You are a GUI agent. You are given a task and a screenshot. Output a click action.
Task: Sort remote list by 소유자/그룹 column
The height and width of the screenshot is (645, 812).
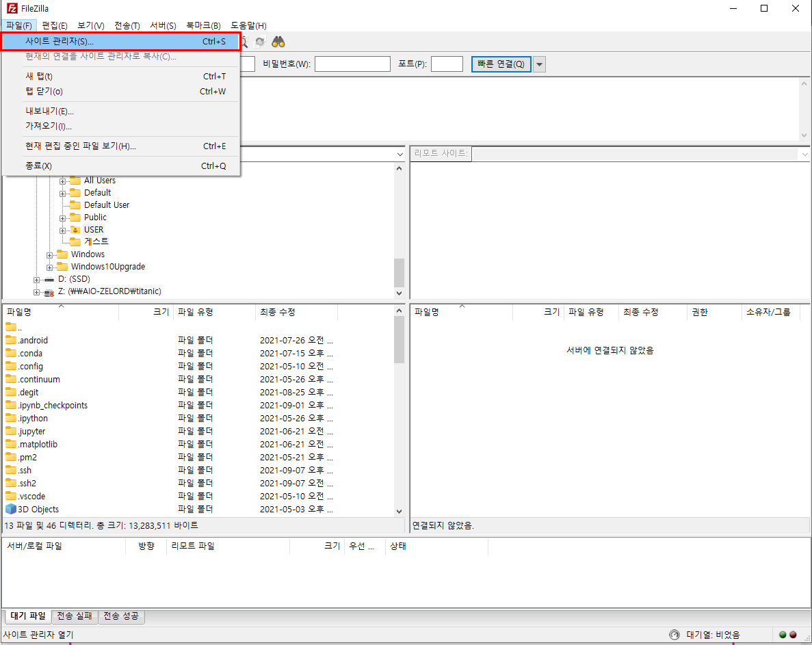tap(770, 312)
